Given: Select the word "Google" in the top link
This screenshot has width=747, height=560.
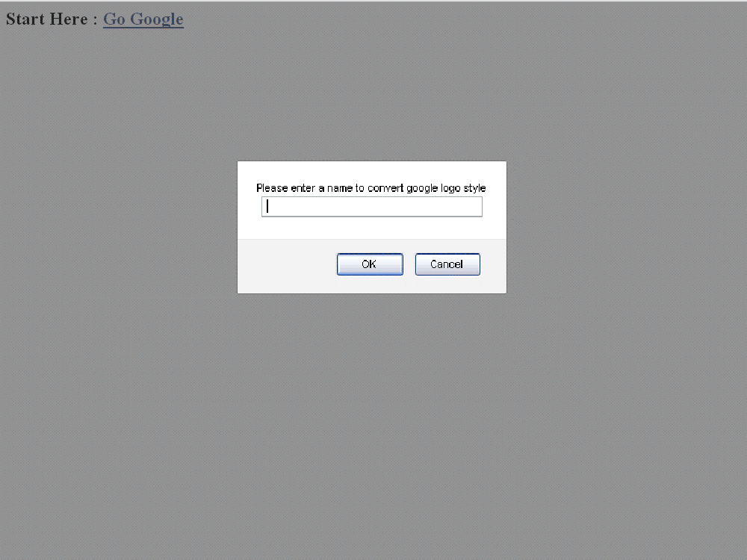Looking at the screenshot, I should (x=156, y=19).
